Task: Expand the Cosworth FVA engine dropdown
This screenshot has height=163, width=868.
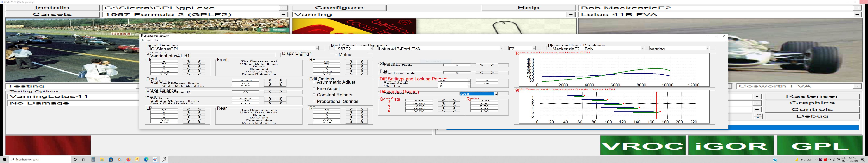Action: [857, 86]
